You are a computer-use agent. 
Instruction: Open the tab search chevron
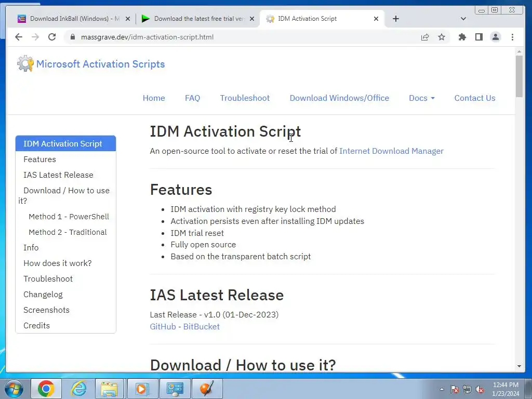[x=463, y=19]
